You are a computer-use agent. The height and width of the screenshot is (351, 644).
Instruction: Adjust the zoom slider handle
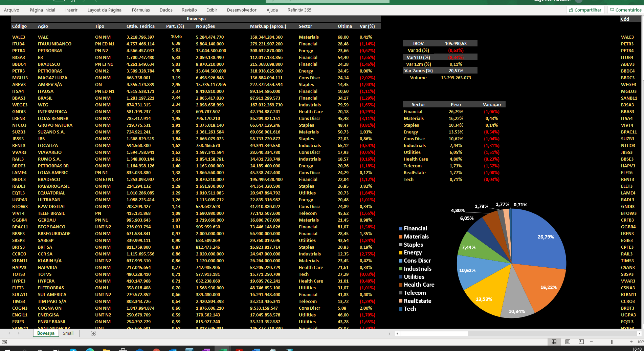612,342
